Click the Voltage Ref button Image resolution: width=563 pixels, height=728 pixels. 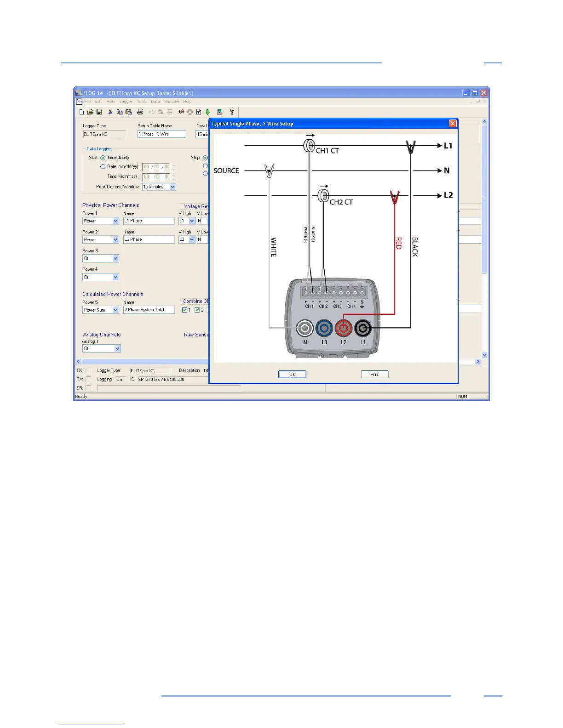194,206
